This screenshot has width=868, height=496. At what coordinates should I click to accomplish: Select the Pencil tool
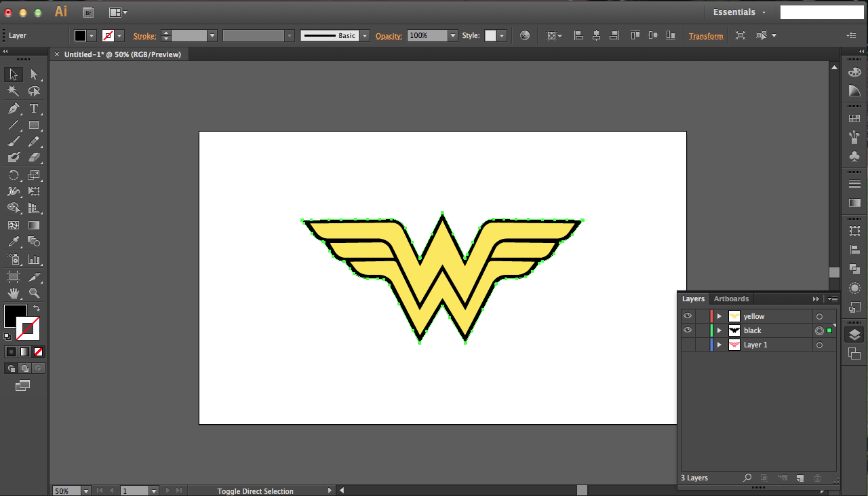pyautogui.click(x=34, y=141)
